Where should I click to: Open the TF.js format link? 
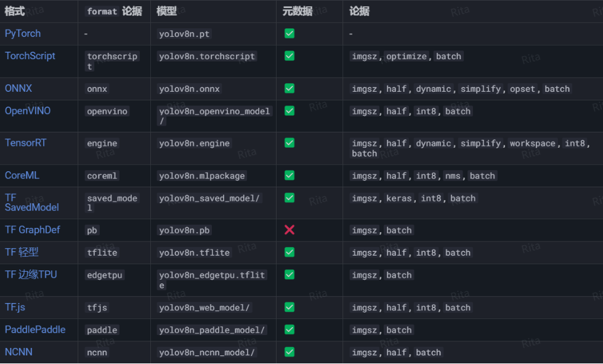click(15, 307)
